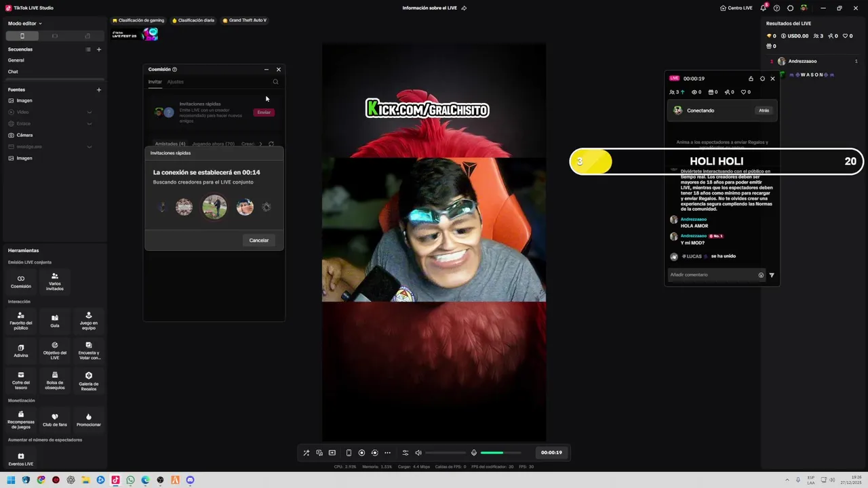
Task: Open TikTok LIVE Studio in taskbar
Action: 115,480
